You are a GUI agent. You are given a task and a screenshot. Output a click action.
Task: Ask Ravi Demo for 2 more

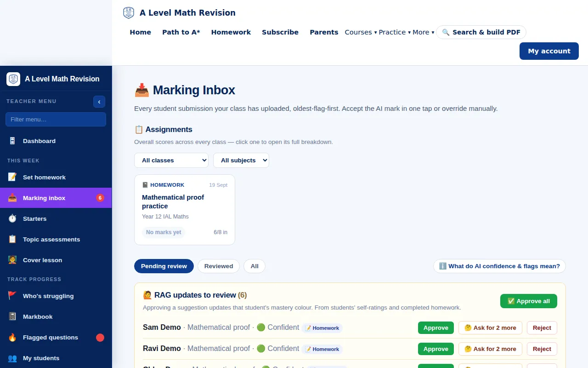490,349
